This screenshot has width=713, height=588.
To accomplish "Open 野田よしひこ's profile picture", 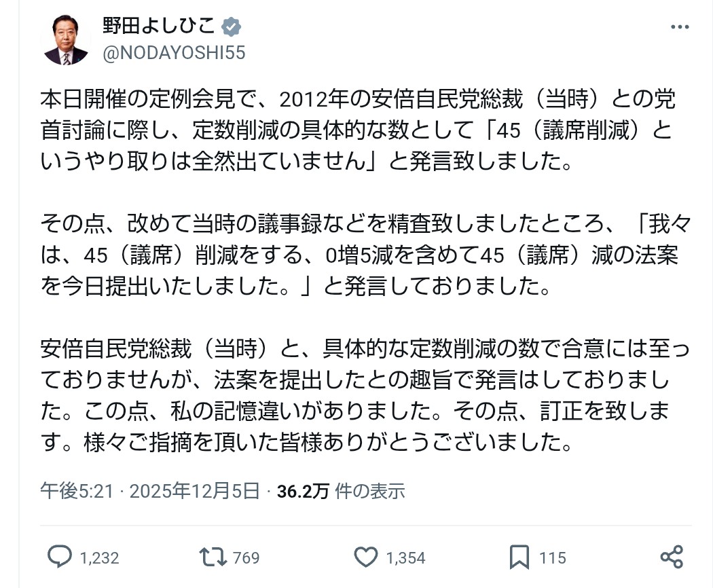I will pyautogui.click(x=66, y=39).
